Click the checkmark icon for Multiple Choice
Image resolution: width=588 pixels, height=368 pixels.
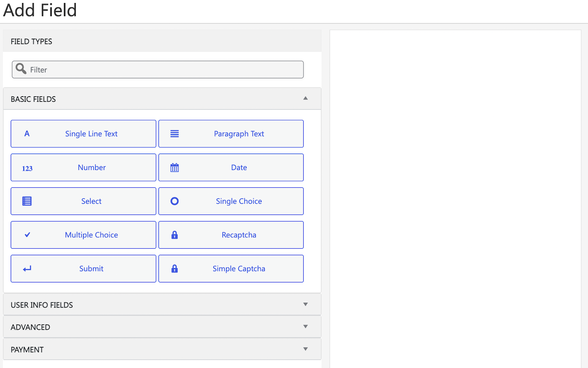pyautogui.click(x=27, y=235)
